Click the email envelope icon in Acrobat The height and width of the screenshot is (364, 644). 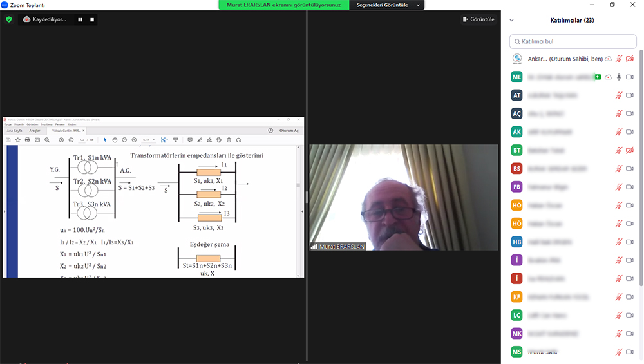[37, 140]
